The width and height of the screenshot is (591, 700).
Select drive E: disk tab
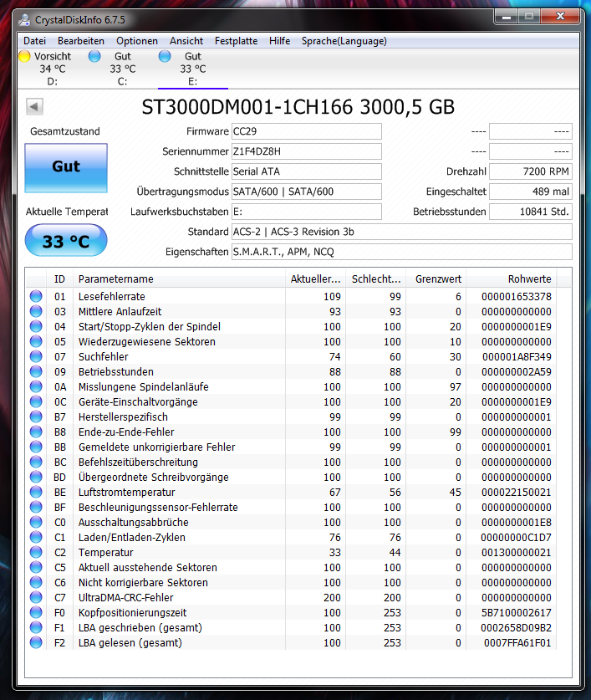tap(192, 69)
